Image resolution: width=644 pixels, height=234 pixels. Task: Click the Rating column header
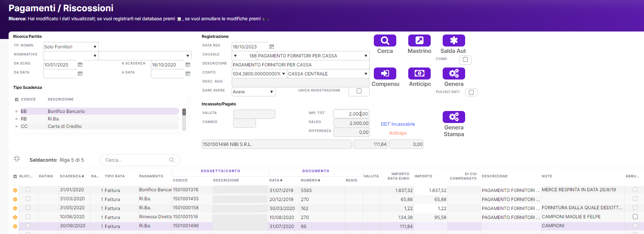tap(46, 176)
